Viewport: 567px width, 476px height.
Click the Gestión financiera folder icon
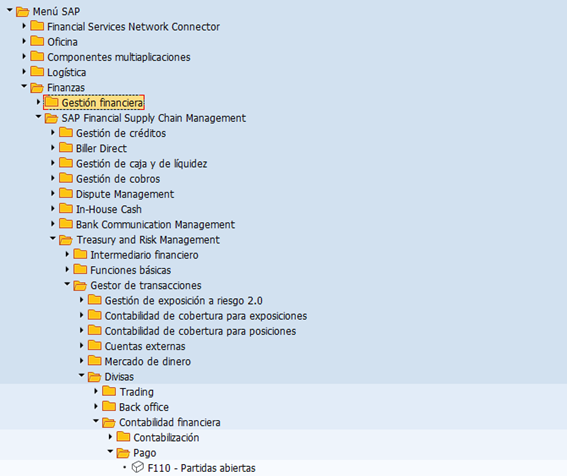51,102
